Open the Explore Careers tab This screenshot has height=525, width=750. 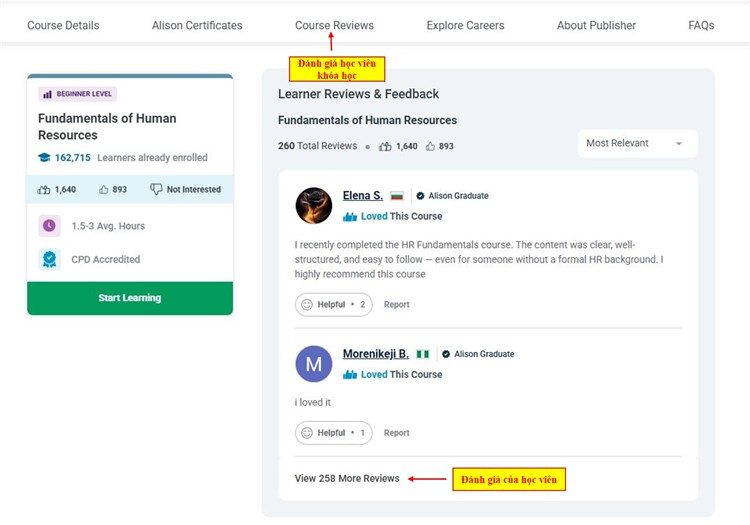[465, 25]
